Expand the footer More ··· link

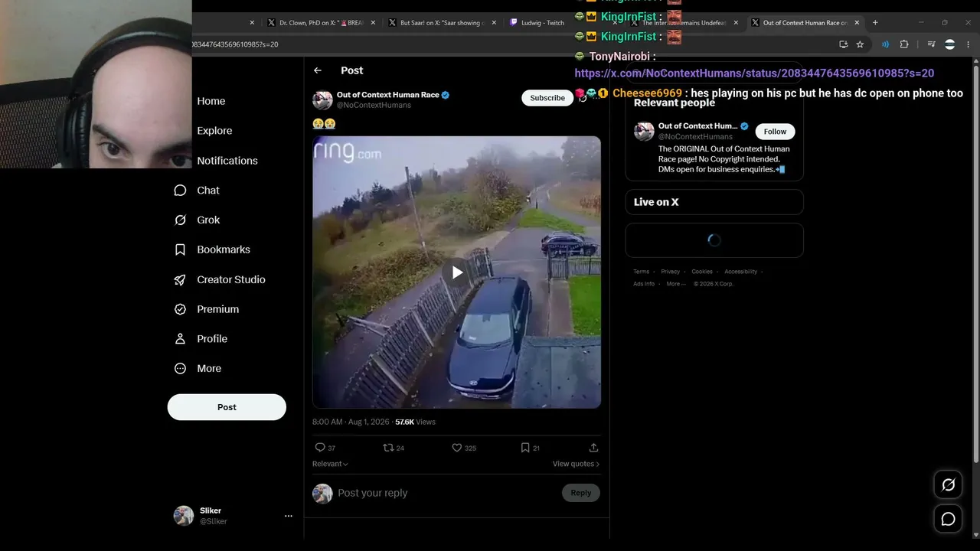676,284
